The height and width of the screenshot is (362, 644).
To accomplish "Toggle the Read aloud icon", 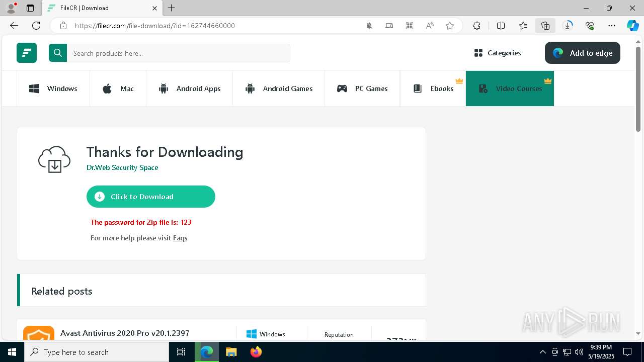I will 430,26.
